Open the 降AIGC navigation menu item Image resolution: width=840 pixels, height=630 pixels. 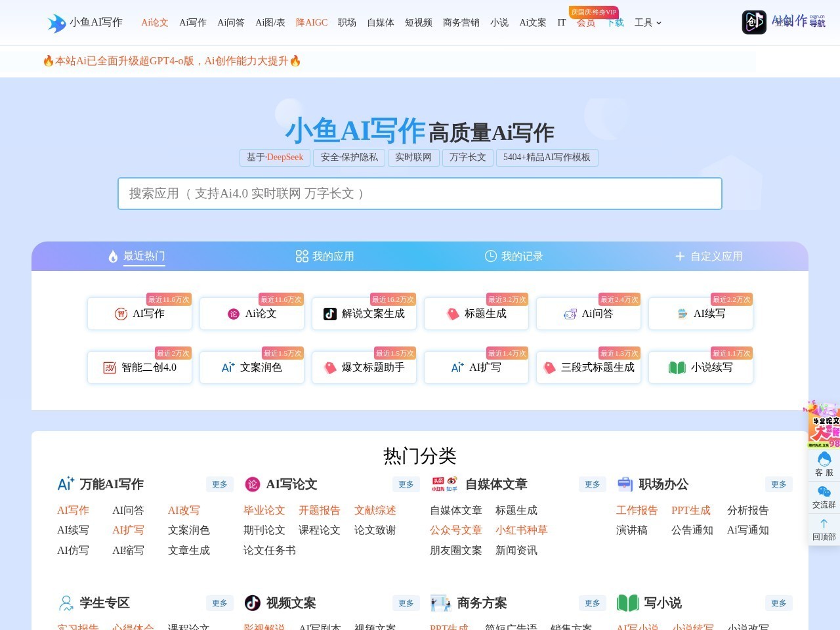(312, 23)
